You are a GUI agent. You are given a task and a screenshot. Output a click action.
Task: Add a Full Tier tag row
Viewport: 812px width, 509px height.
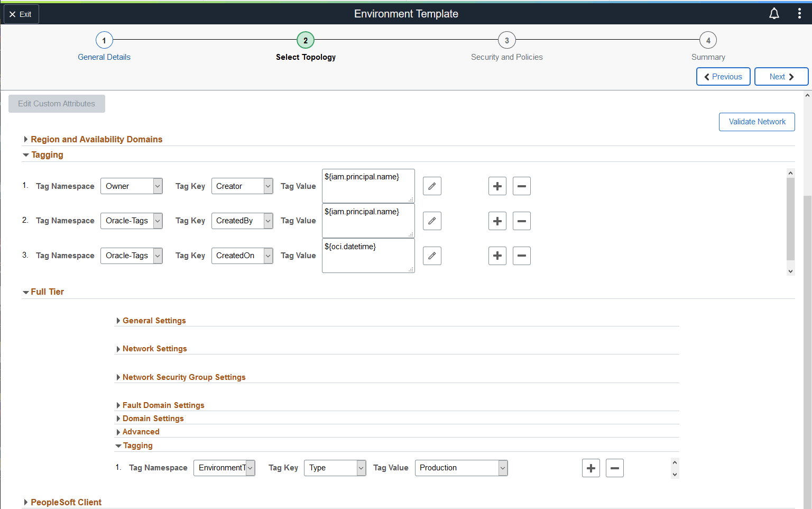pos(591,468)
